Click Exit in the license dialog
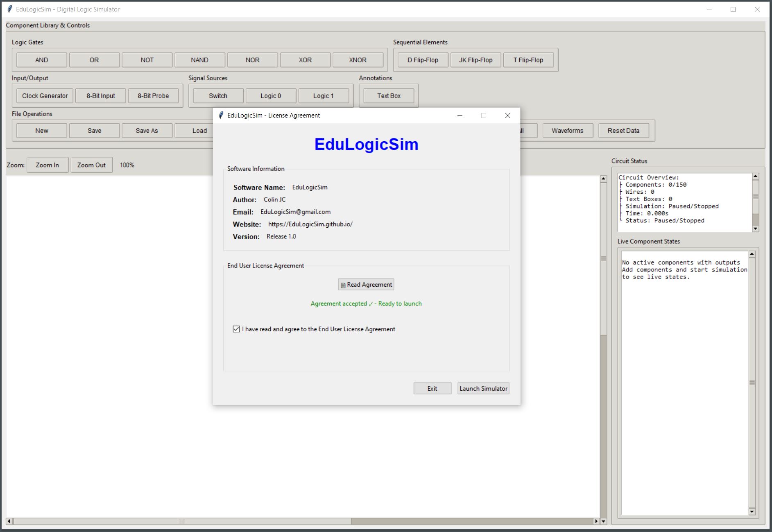This screenshot has width=772, height=532. 432,388
